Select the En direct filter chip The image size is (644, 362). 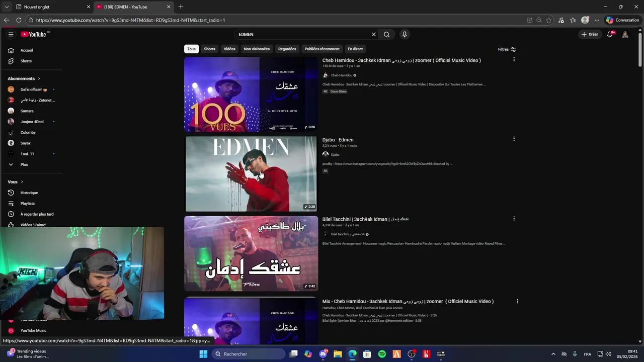(x=355, y=49)
